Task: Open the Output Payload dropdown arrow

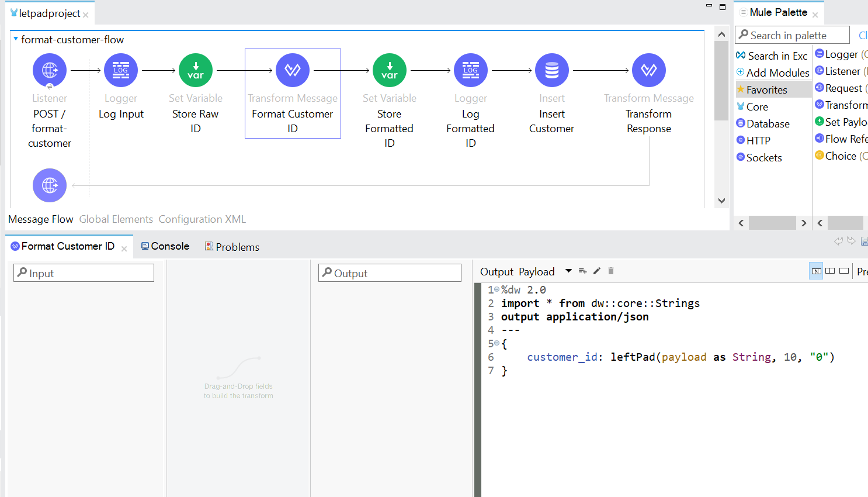Action: pos(568,271)
